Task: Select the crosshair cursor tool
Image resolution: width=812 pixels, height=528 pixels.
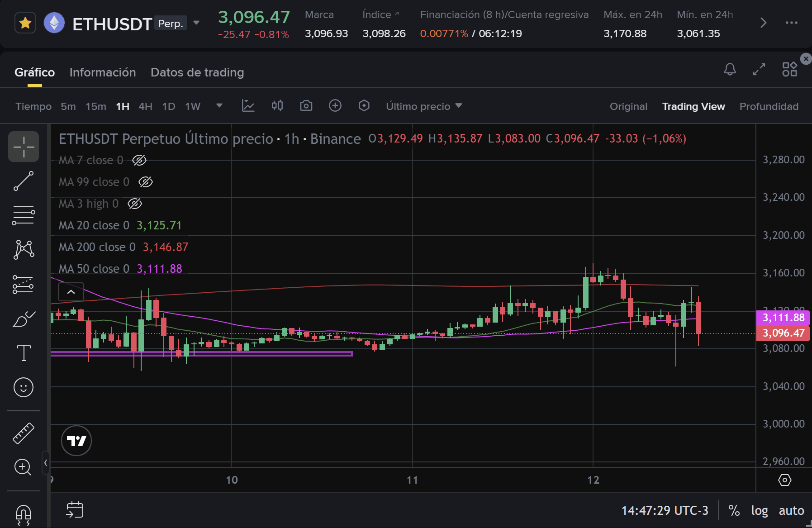Action: coord(24,147)
